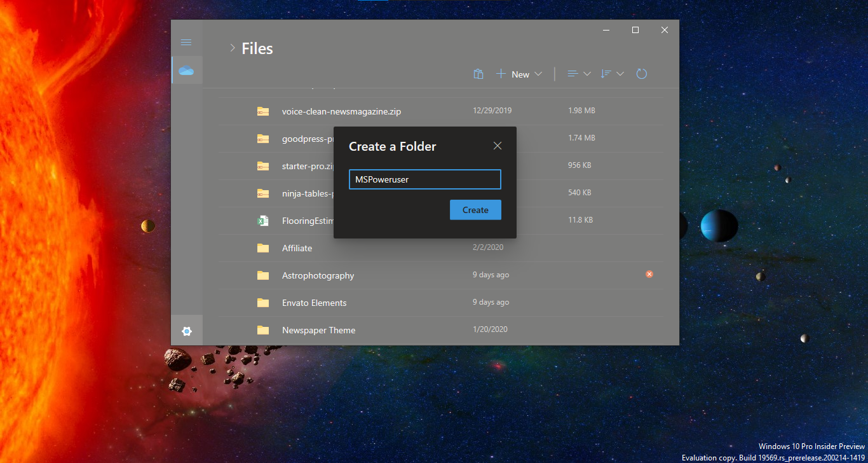Image resolution: width=868 pixels, height=463 pixels.
Task: Click the red error icon beside Astrophotography
Action: coord(649,274)
